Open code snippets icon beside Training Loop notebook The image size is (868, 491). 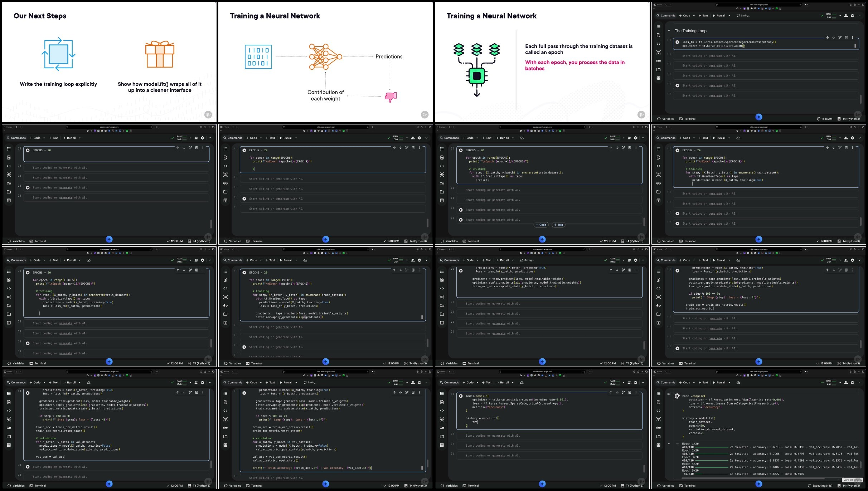(x=659, y=44)
